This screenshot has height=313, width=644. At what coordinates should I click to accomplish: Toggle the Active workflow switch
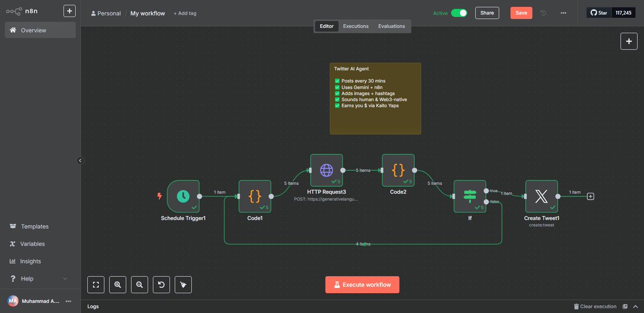pyautogui.click(x=459, y=13)
